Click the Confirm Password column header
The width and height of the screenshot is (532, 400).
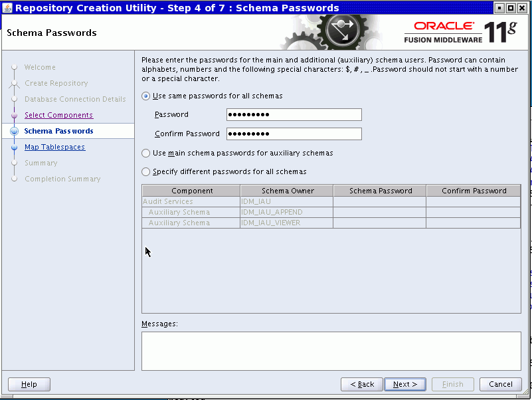pyautogui.click(x=474, y=191)
